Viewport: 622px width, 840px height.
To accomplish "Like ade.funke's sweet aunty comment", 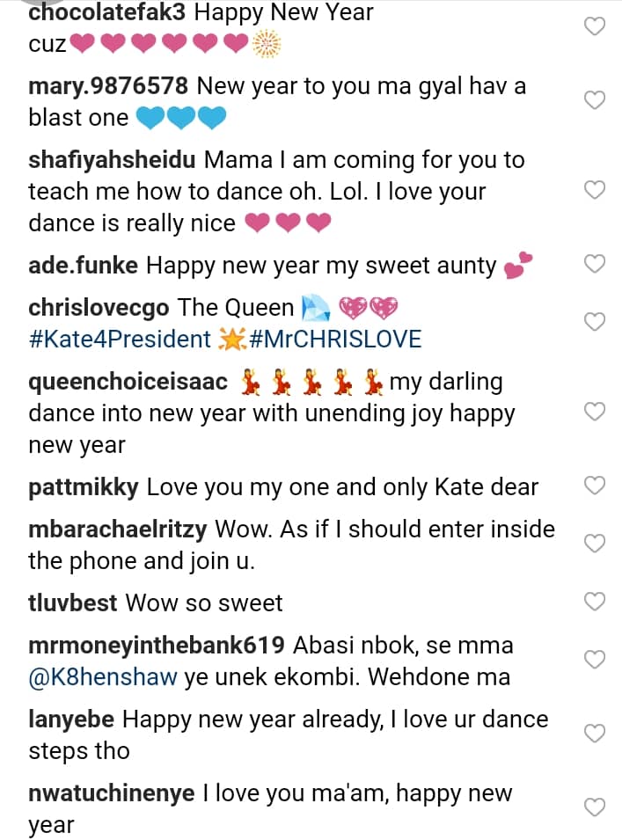I will pos(596,264).
